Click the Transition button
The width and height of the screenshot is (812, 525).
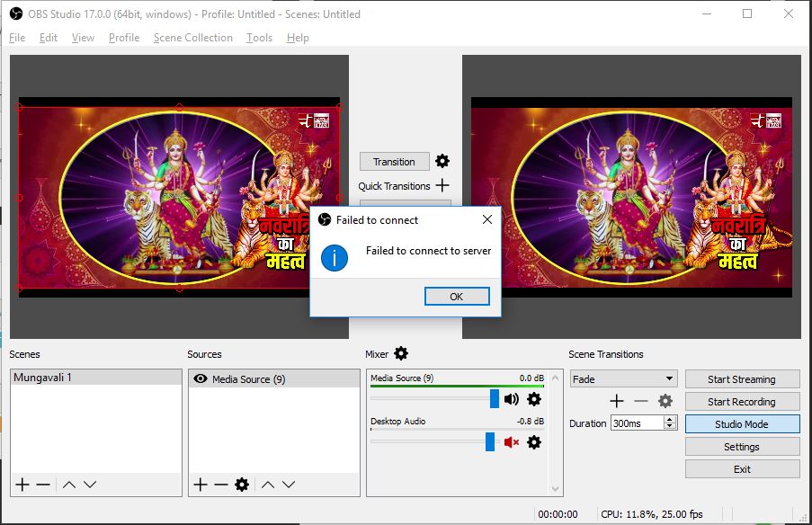coord(394,162)
